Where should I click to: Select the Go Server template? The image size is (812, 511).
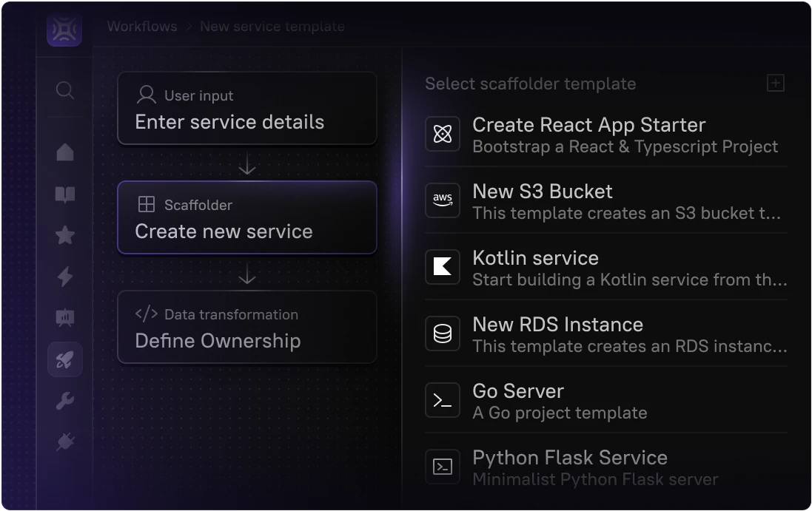pyautogui.click(x=605, y=401)
